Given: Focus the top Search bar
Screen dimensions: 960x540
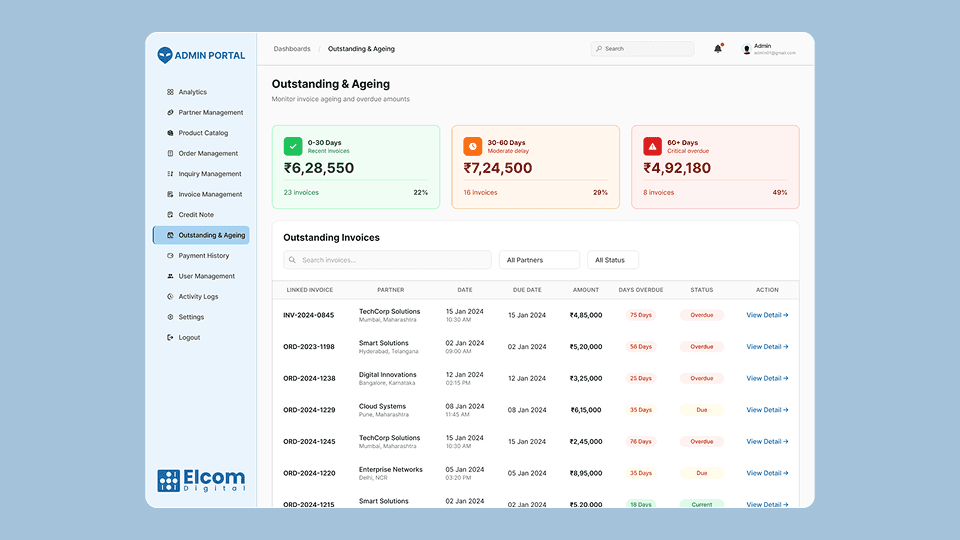Looking at the screenshot, I should point(642,48).
